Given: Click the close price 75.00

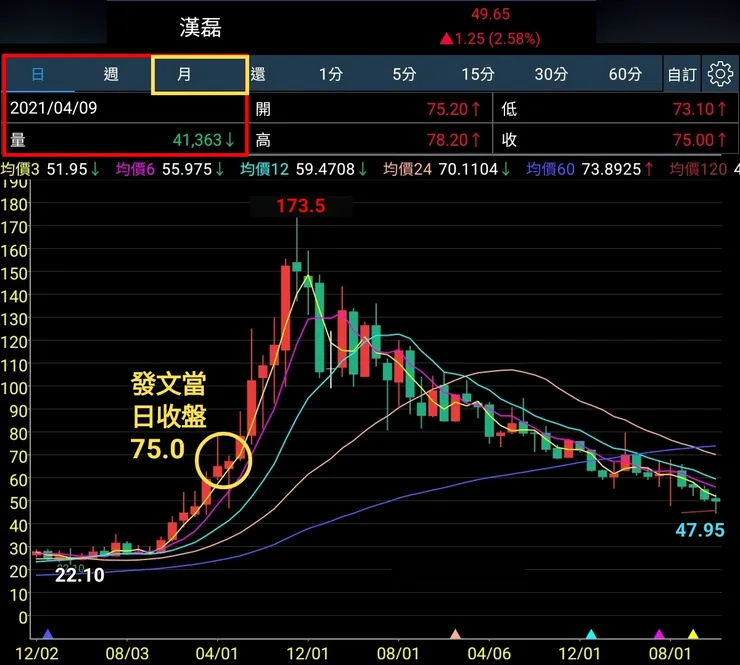Looking at the screenshot, I should coord(693,140).
